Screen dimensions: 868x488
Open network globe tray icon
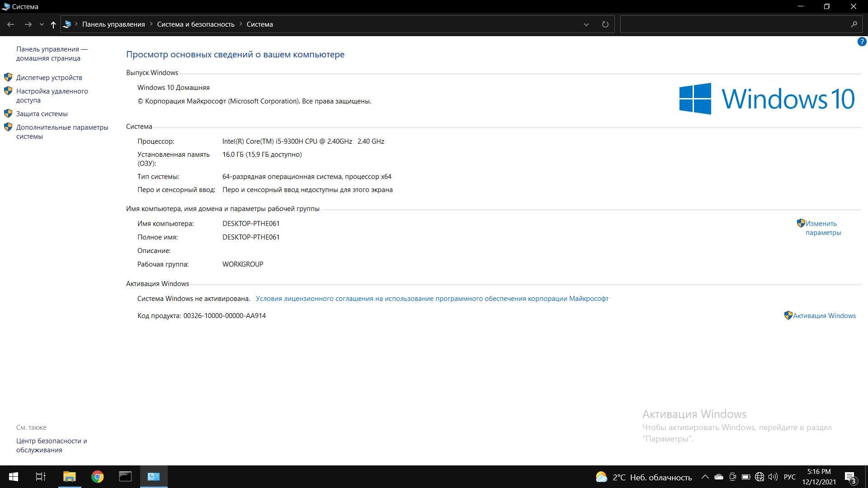759,477
